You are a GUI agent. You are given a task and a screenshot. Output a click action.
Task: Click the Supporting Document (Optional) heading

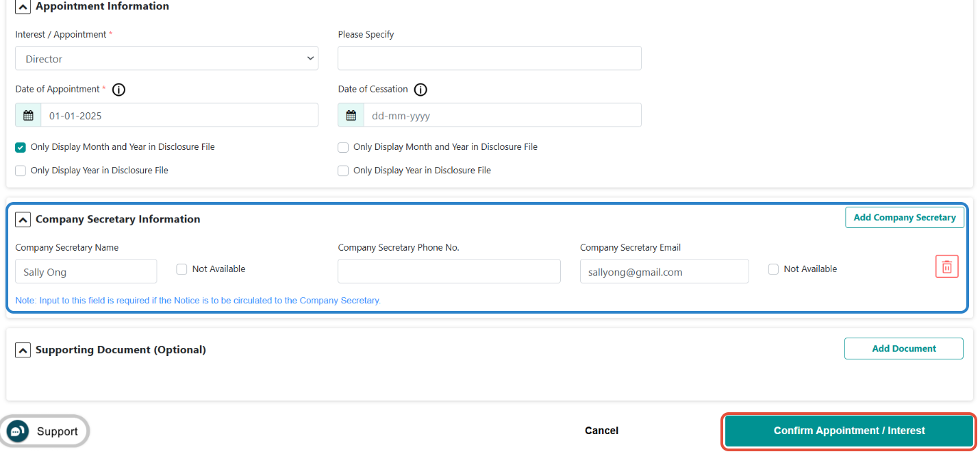pos(121,350)
